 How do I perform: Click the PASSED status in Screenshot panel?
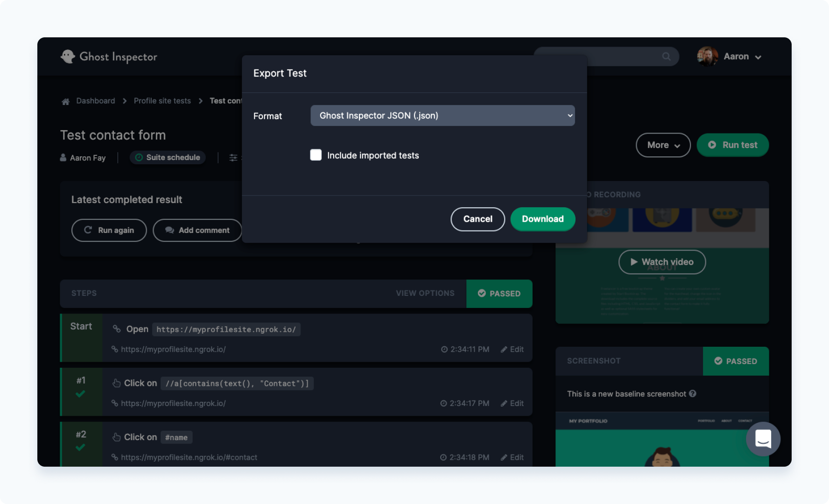pyautogui.click(x=736, y=361)
